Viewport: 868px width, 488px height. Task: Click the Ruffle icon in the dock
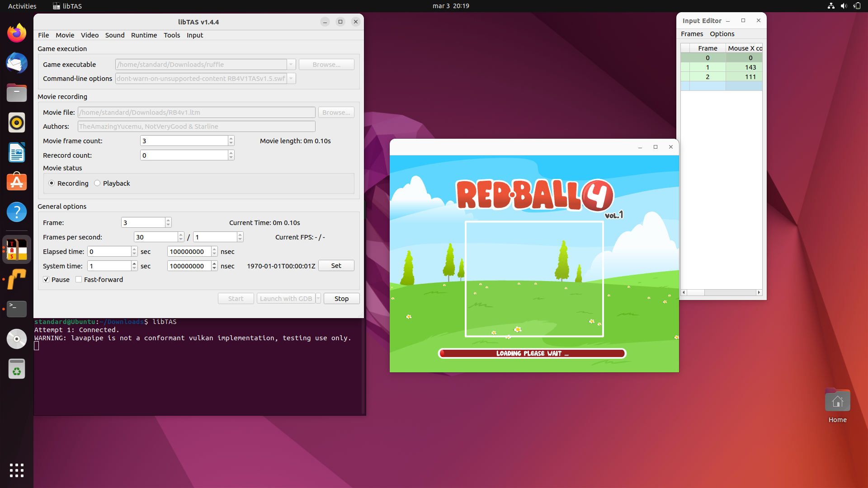(17, 279)
